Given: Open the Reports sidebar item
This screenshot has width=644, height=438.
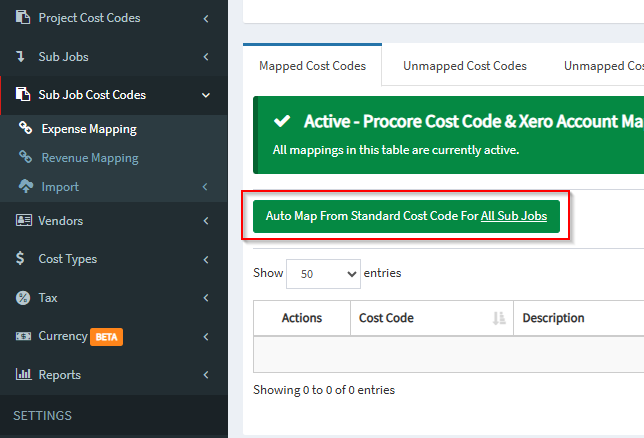Looking at the screenshot, I should [x=60, y=375].
